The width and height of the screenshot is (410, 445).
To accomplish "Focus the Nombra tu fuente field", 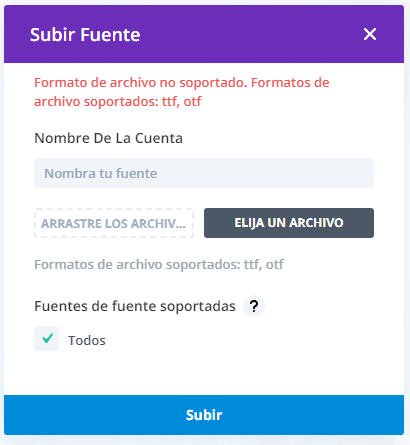I will (x=204, y=173).
